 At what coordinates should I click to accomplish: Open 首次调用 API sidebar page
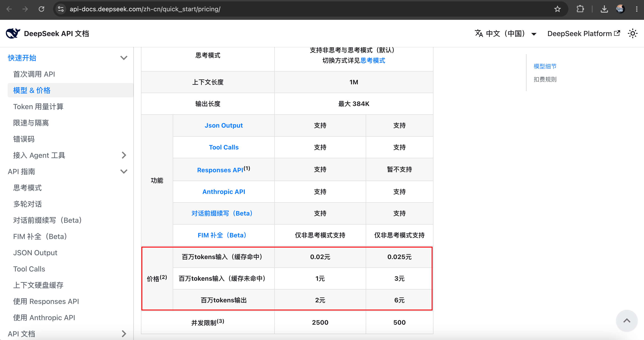coord(34,74)
